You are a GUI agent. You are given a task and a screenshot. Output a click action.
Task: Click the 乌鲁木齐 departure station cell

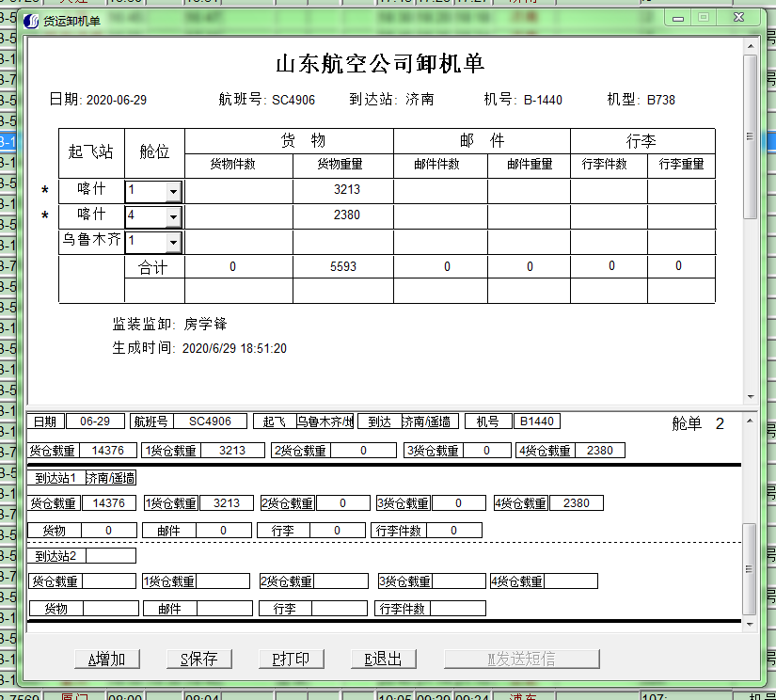tap(91, 240)
